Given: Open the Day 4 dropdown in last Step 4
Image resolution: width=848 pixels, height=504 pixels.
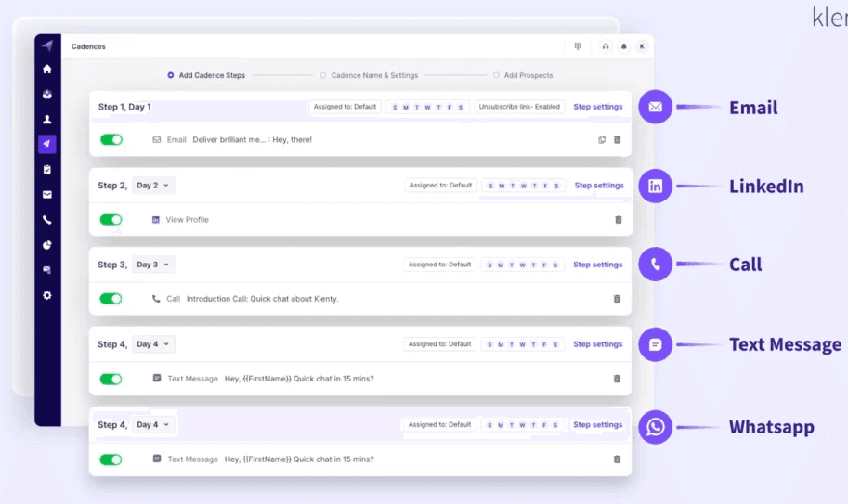Looking at the screenshot, I should (x=153, y=424).
